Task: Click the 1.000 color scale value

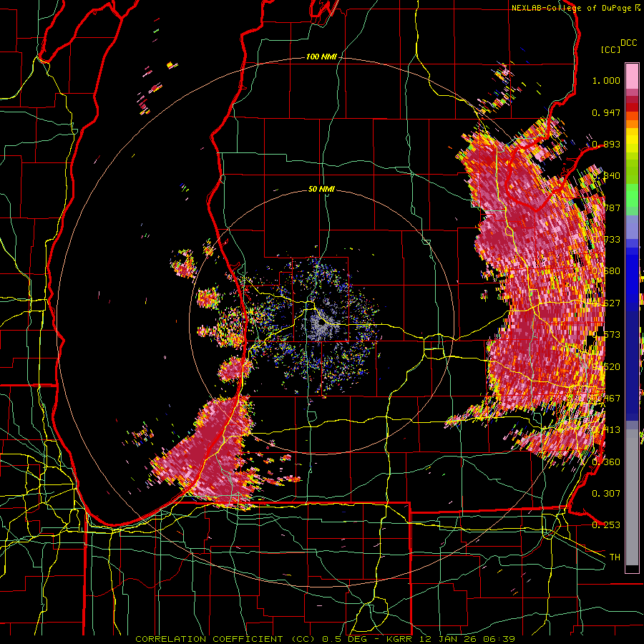Action: coord(606,80)
